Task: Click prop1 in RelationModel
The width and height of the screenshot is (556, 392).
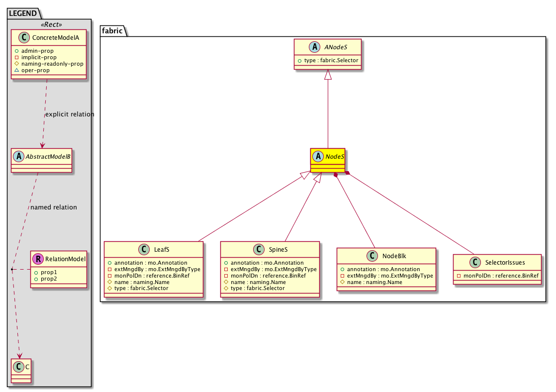Action: [x=44, y=273]
